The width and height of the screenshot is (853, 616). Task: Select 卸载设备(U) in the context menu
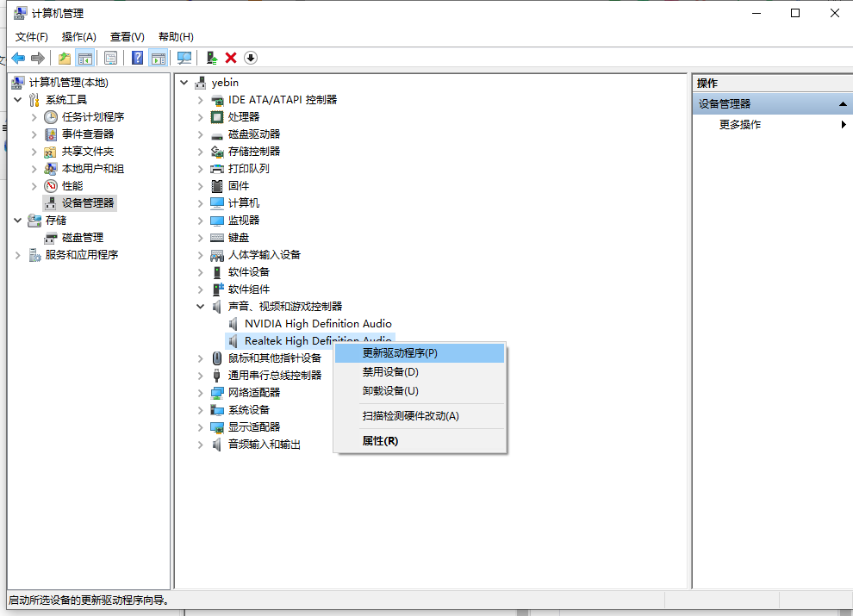(390, 391)
